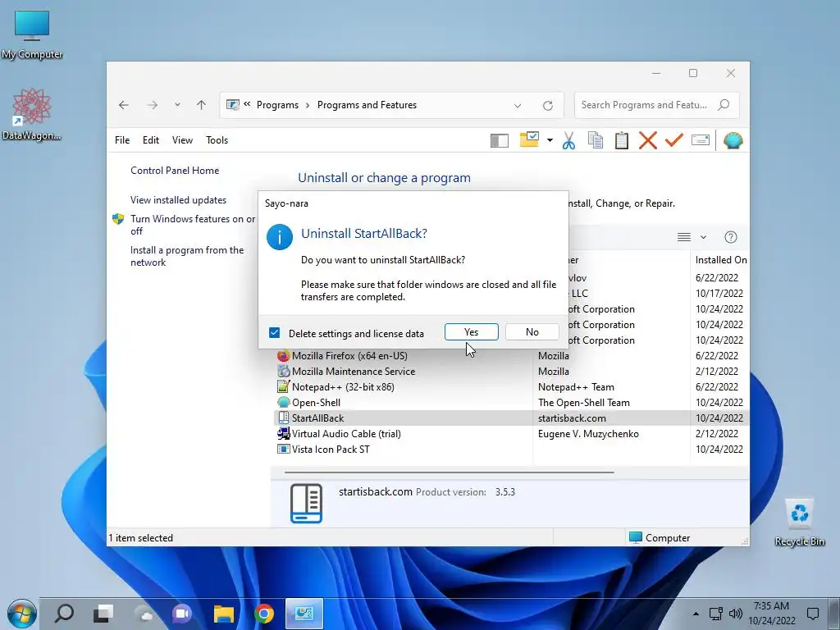840x630 pixels.
Task: Open Install a program from the network
Action: (x=187, y=256)
